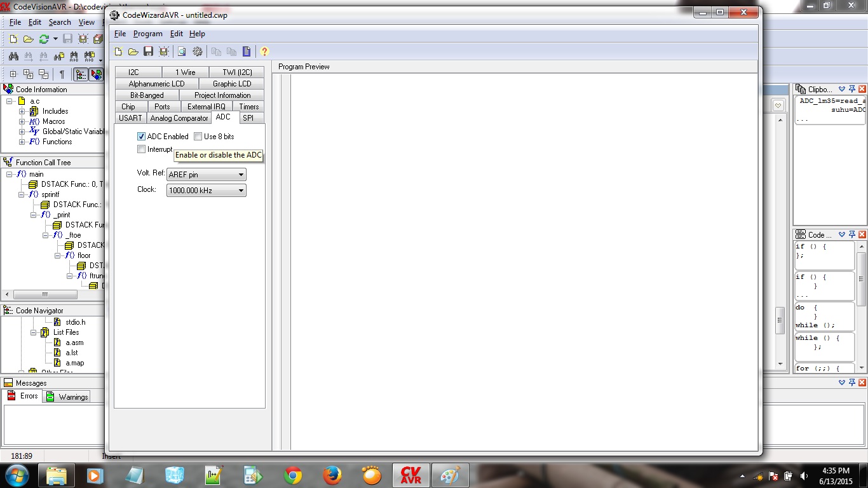868x488 pixels.
Task: Click the Program Preview toolbar icon
Action: tap(182, 52)
